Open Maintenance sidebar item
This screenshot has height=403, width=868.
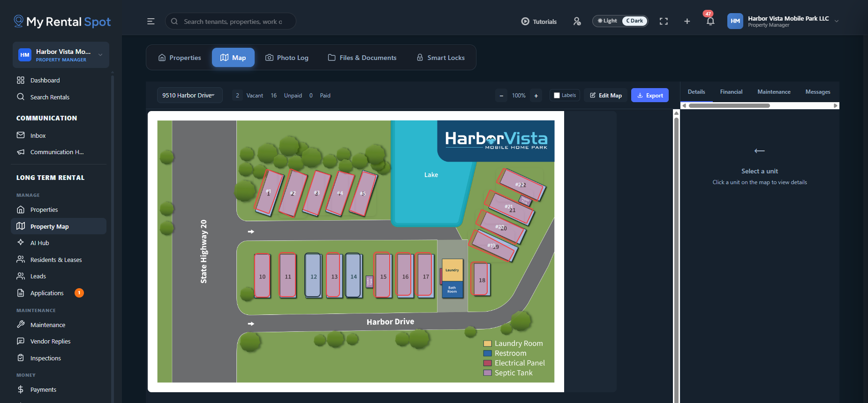[x=59, y=325]
